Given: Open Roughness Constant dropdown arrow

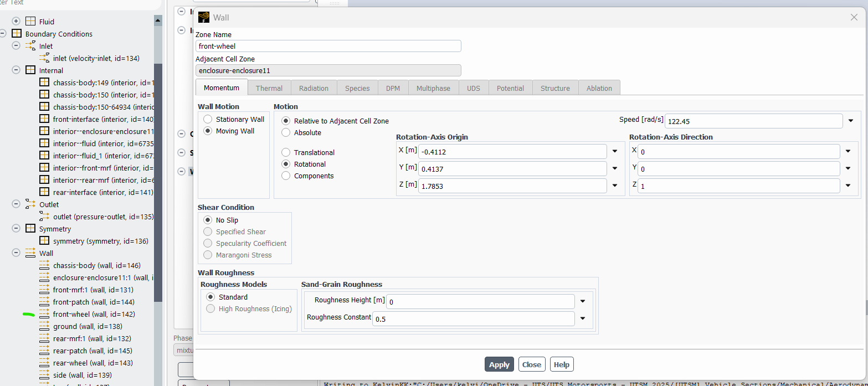Looking at the screenshot, I should click(x=583, y=318).
